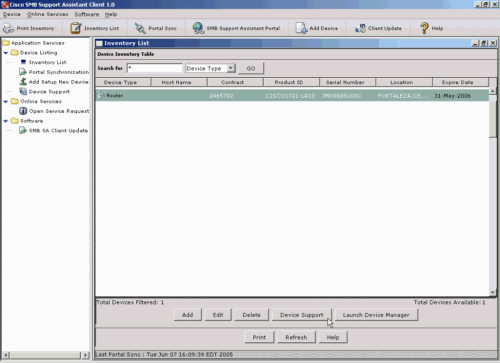The width and height of the screenshot is (500, 363).
Task: Open Inventory List from the toolbar
Action: click(76, 28)
